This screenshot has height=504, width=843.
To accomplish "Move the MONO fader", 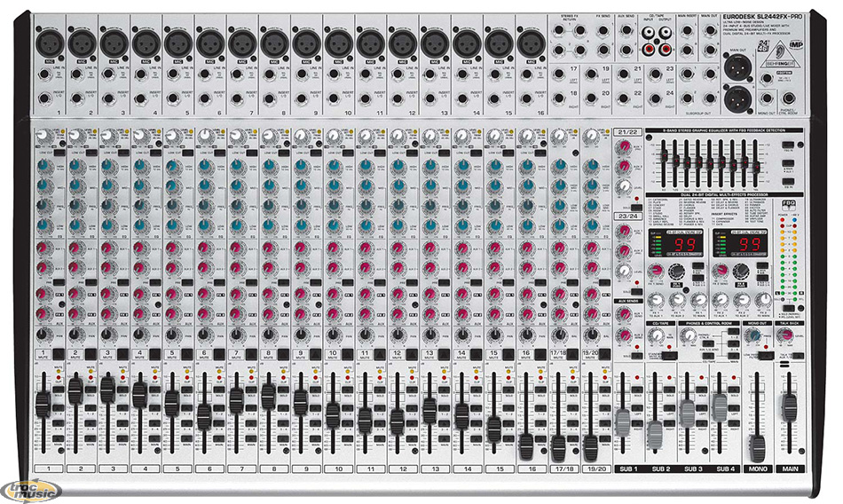I will click(757, 448).
